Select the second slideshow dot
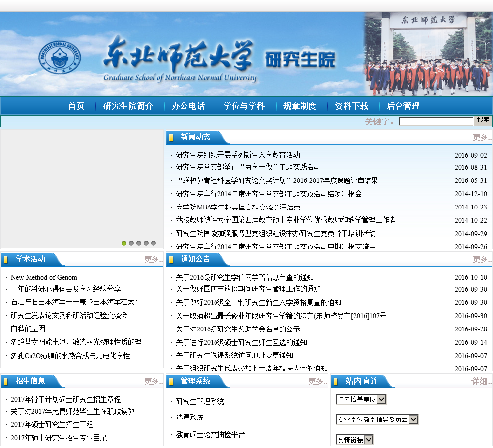This screenshot has width=493, height=448. tap(131, 243)
